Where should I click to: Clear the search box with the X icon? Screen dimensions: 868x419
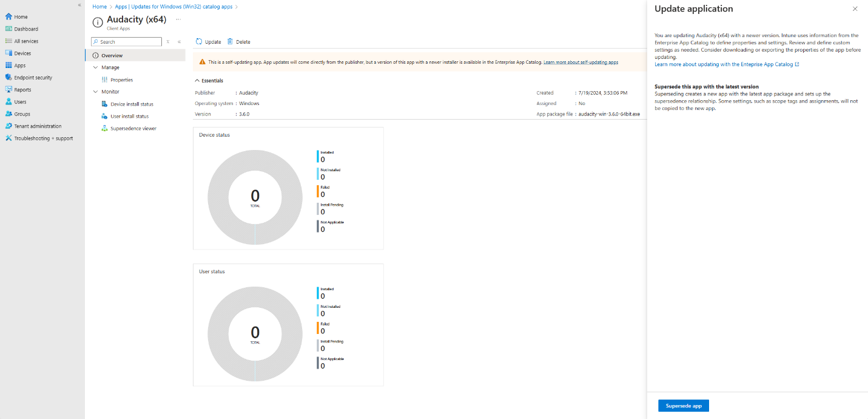point(168,42)
